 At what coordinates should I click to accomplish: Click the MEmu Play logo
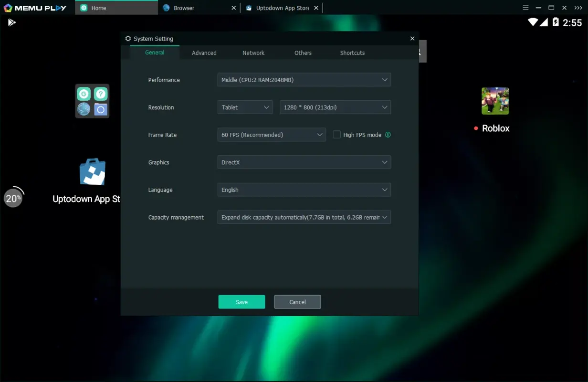click(x=33, y=7)
